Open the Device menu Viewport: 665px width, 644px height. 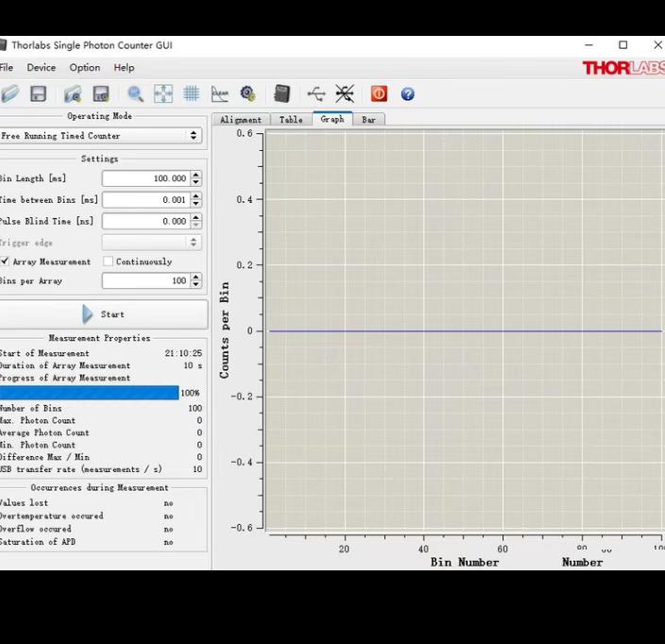(42, 67)
